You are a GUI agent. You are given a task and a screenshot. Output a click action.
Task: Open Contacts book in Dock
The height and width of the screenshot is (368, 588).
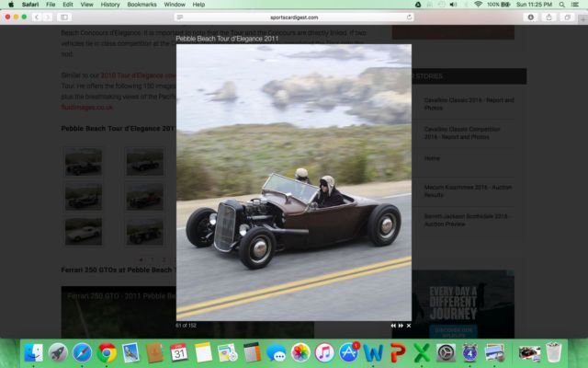[154, 353]
